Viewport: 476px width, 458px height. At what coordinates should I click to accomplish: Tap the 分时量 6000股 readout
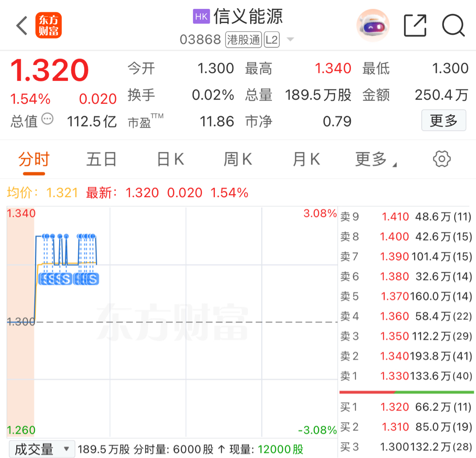point(173,449)
